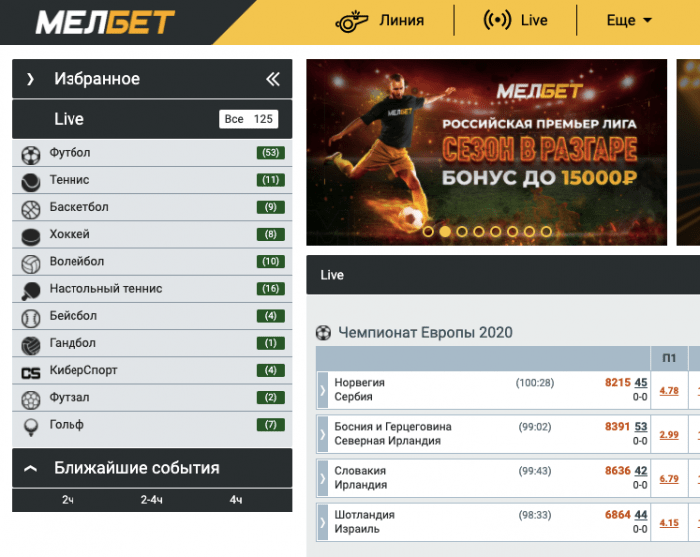Open the Российская Премьер Лига promo banner
The image size is (700, 557).
tap(487, 152)
